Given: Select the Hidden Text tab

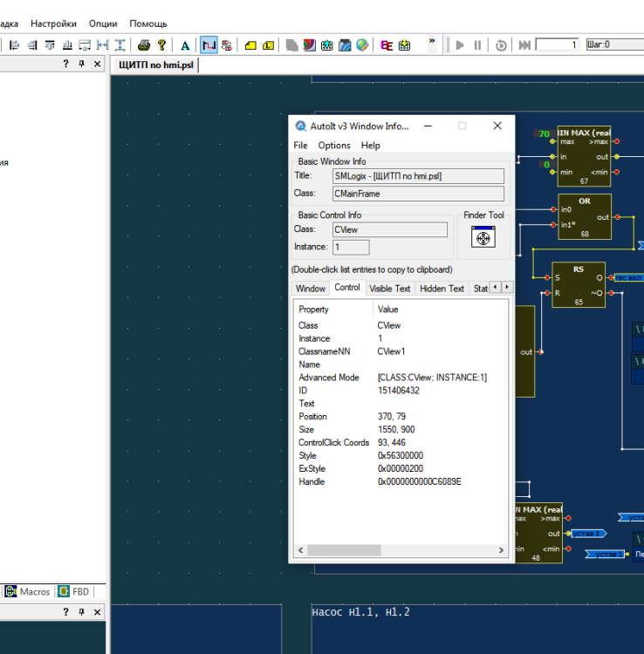Looking at the screenshot, I should coord(442,289).
